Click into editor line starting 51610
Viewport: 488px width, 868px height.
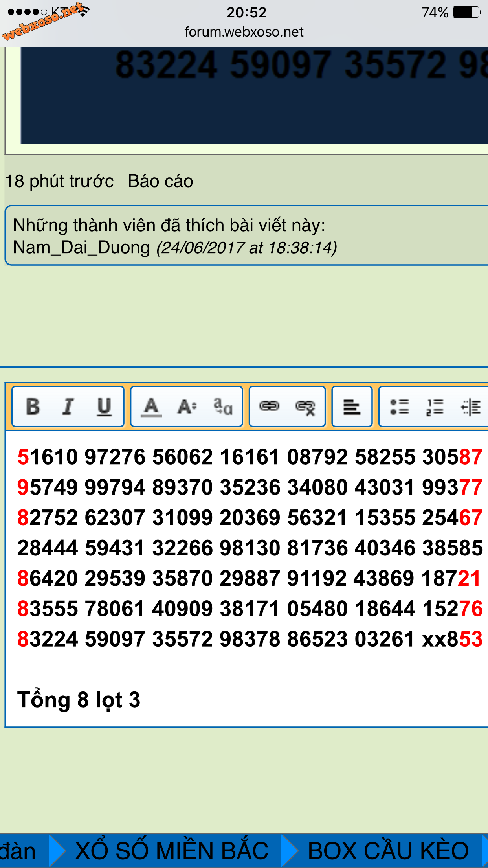coord(250,457)
